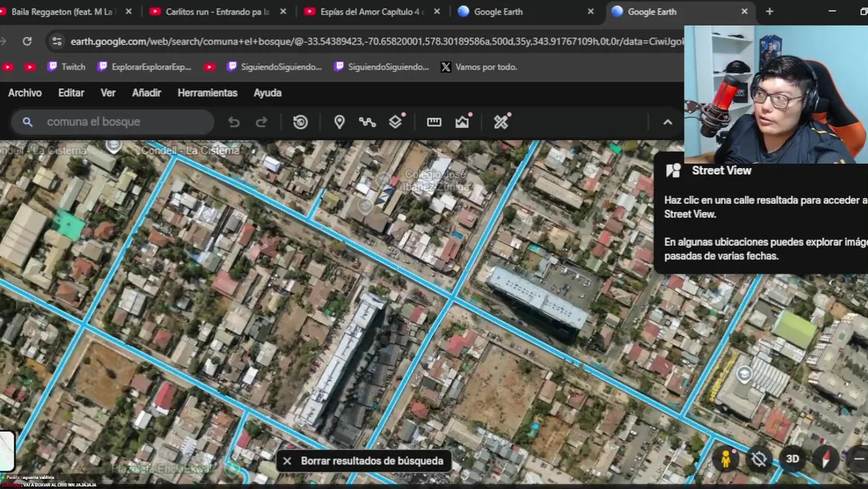
Task: Close the 'Baila Reggaeton' tab
Action: click(129, 12)
